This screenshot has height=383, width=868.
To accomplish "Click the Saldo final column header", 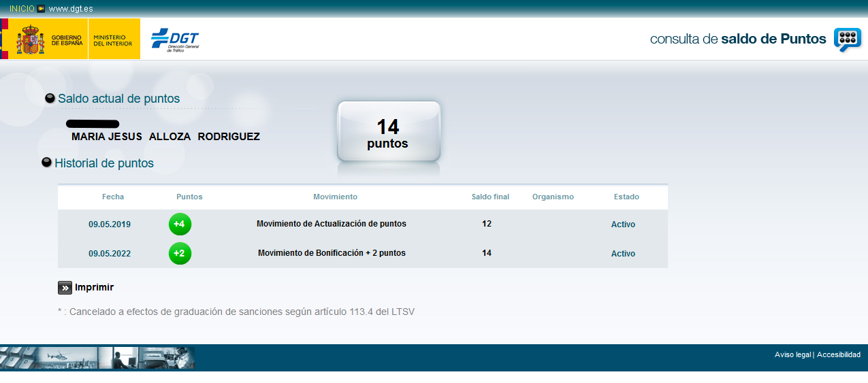I will click(490, 197).
